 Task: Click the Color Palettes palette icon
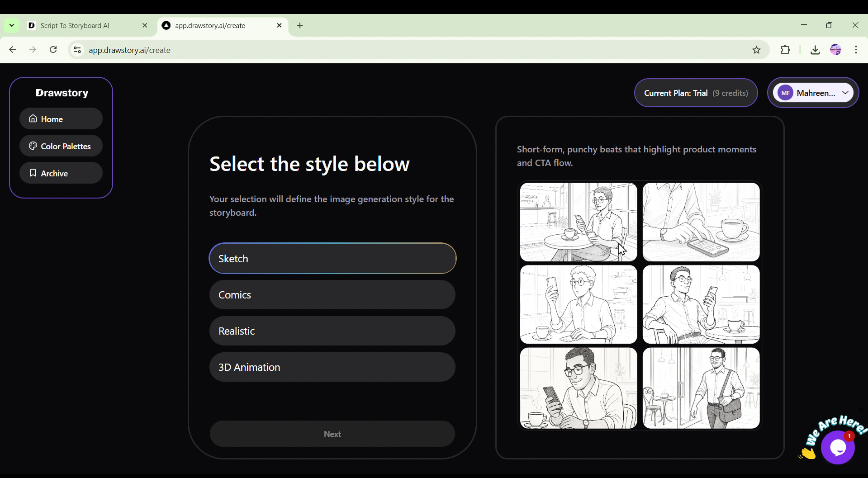[33, 146]
